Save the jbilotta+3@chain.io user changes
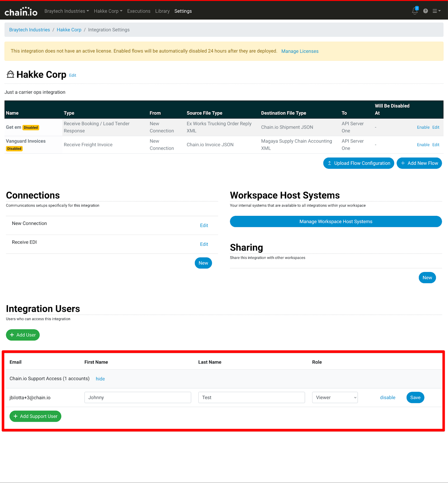The height and width of the screenshot is (483, 448). pos(415,398)
